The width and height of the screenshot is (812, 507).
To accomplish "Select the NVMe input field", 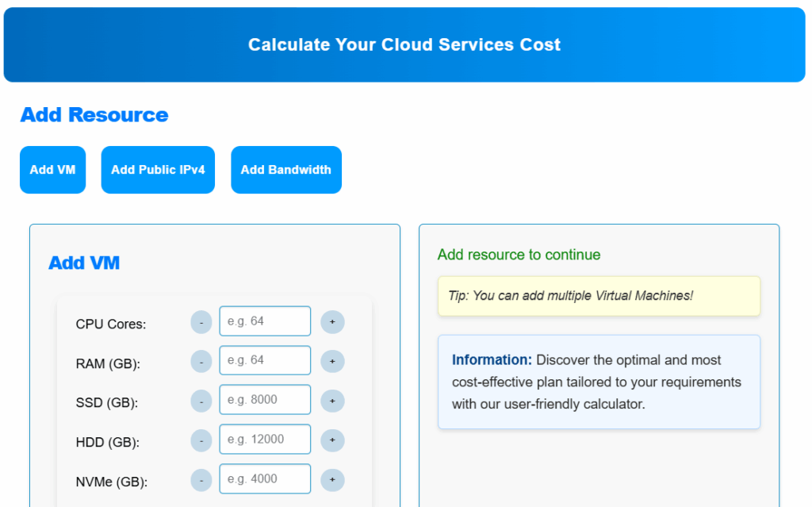I will (x=265, y=478).
